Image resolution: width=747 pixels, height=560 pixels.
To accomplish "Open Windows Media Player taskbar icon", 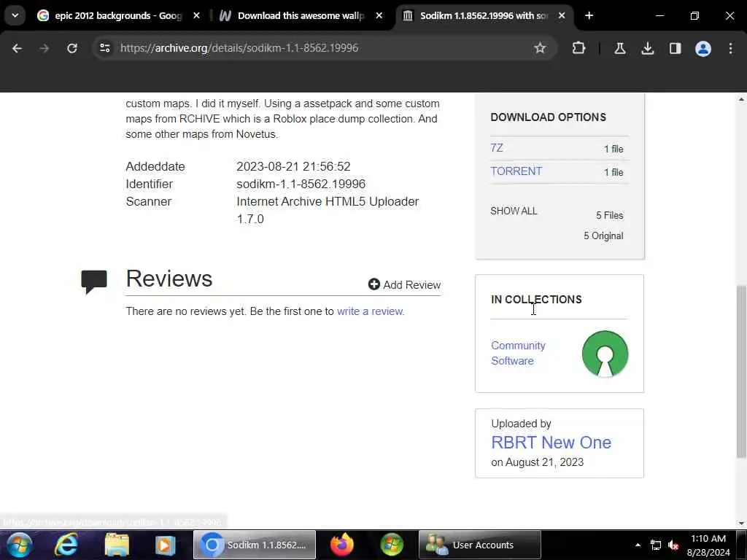I will click(x=165, y=545).
